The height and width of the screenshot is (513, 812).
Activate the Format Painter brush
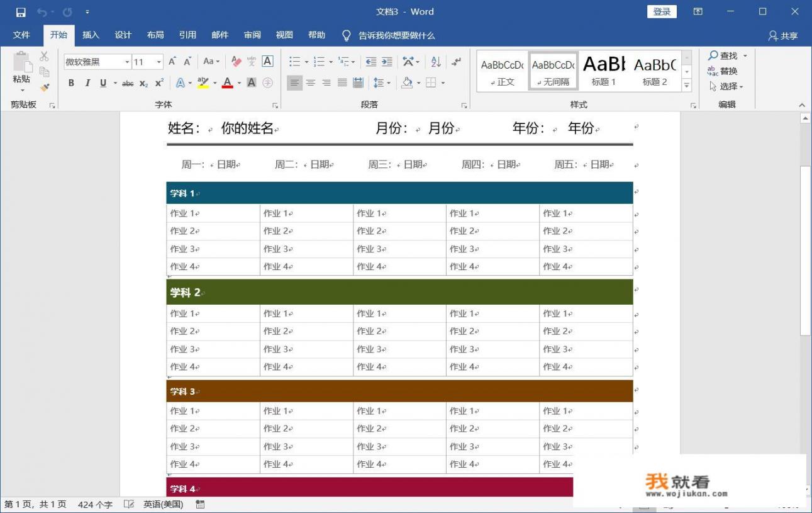click(x=44, y=87)
